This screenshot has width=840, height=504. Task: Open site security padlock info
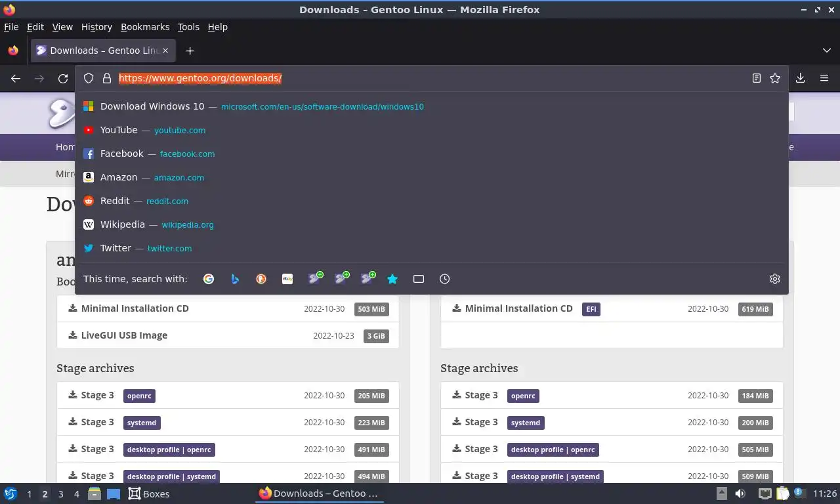coord(107,78)
